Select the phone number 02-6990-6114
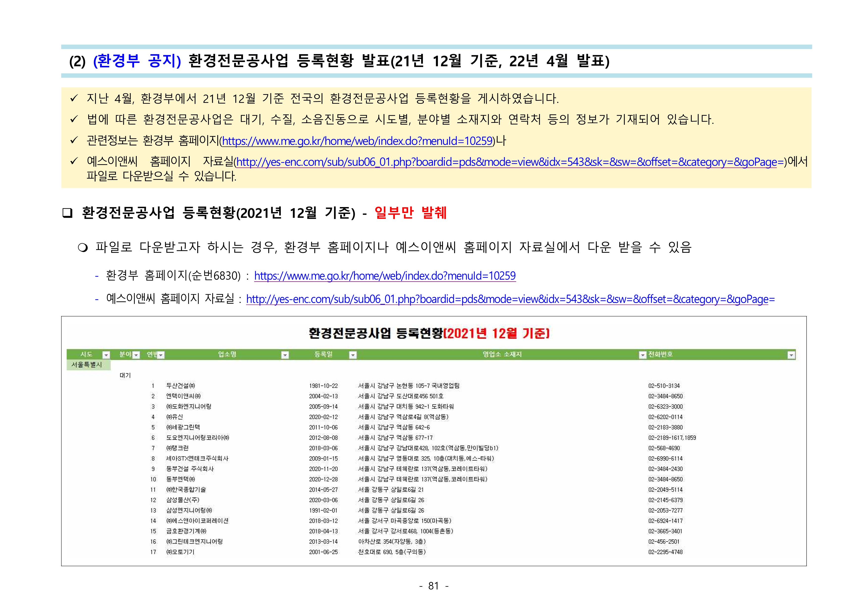This screenshot has height=614, width=868. pos(665,459)
